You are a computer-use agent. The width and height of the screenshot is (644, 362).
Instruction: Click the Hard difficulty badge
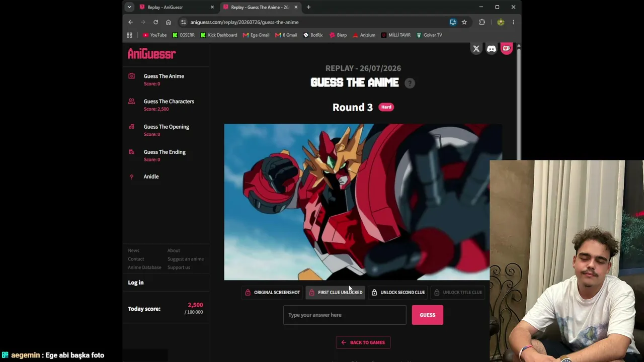(386, 107)
